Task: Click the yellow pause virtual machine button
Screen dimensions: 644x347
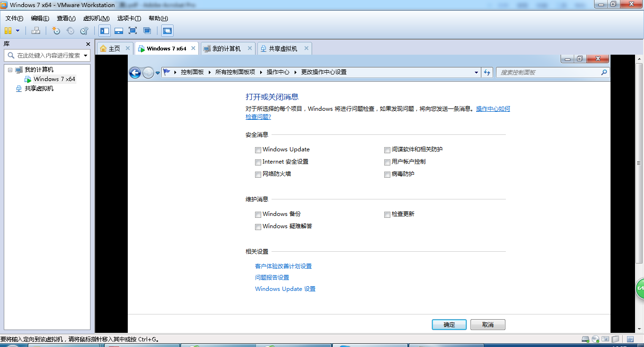Action: tap(8, 31)
